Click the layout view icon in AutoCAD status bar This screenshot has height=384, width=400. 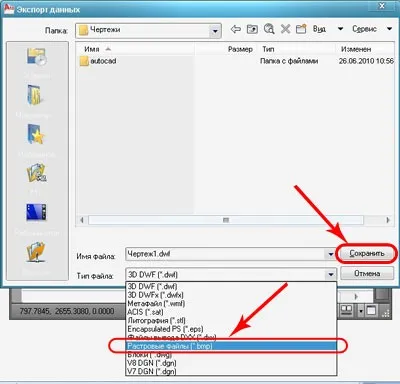pyautogui.click(x=347, y=311)
